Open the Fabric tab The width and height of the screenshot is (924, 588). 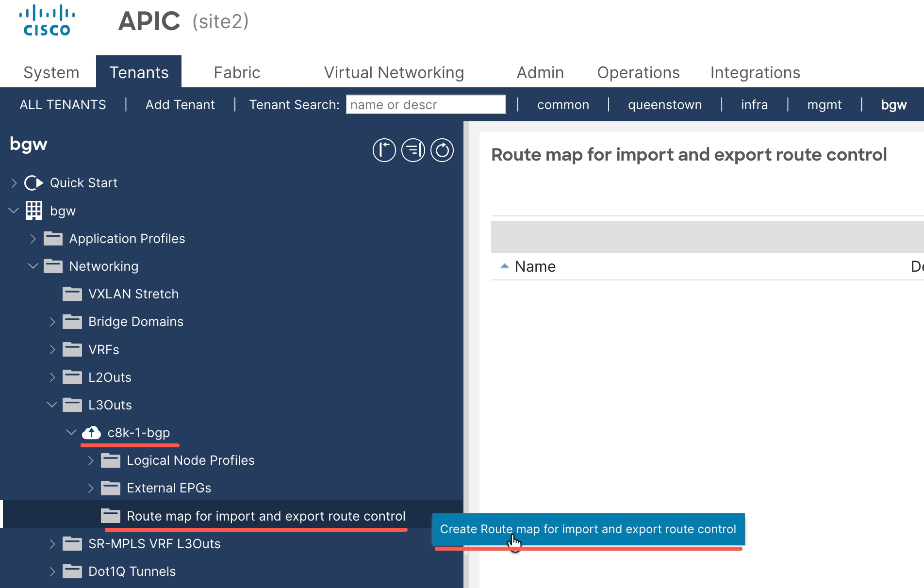237,72
